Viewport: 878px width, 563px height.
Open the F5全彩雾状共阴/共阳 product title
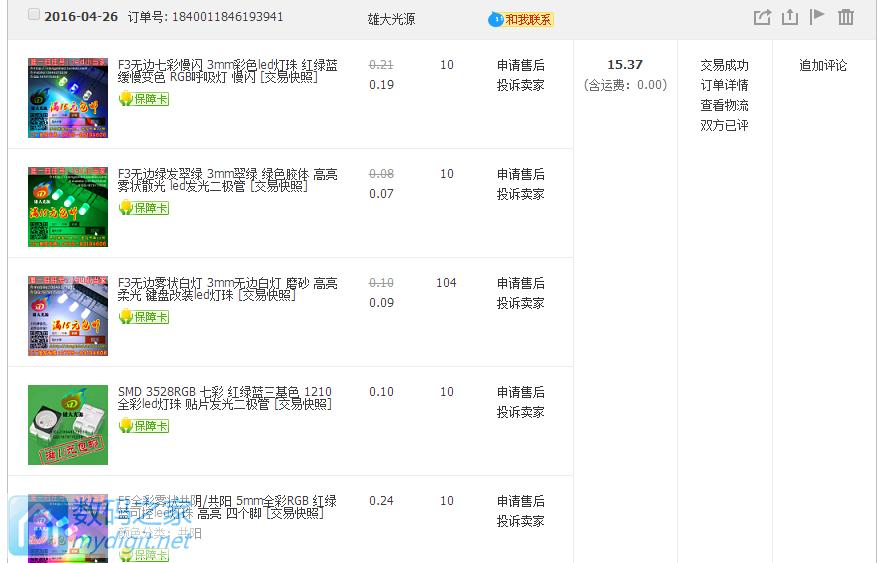pos(227,507)
